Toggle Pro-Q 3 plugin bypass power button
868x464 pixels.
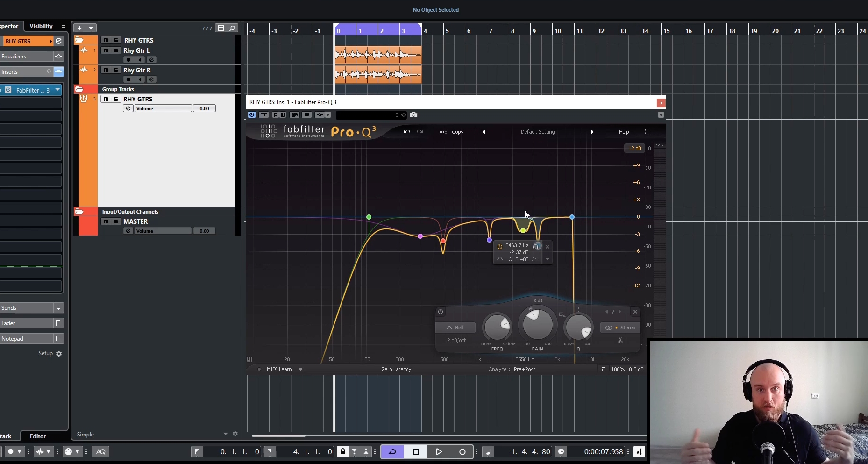click(252, 114)
